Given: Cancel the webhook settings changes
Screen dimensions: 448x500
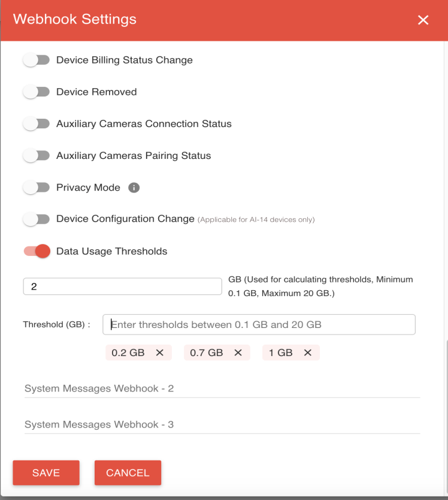Looking at the screenshot, I should pos(128,472).
